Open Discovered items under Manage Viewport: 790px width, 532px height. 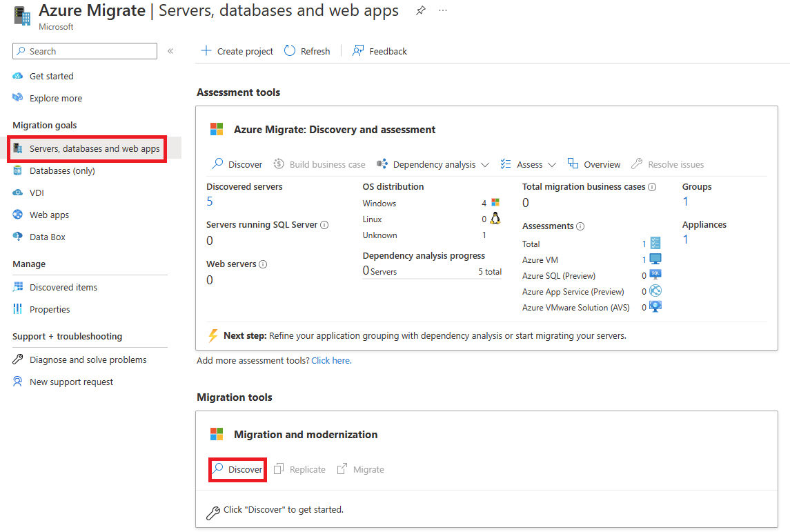[x=63, y=287]
